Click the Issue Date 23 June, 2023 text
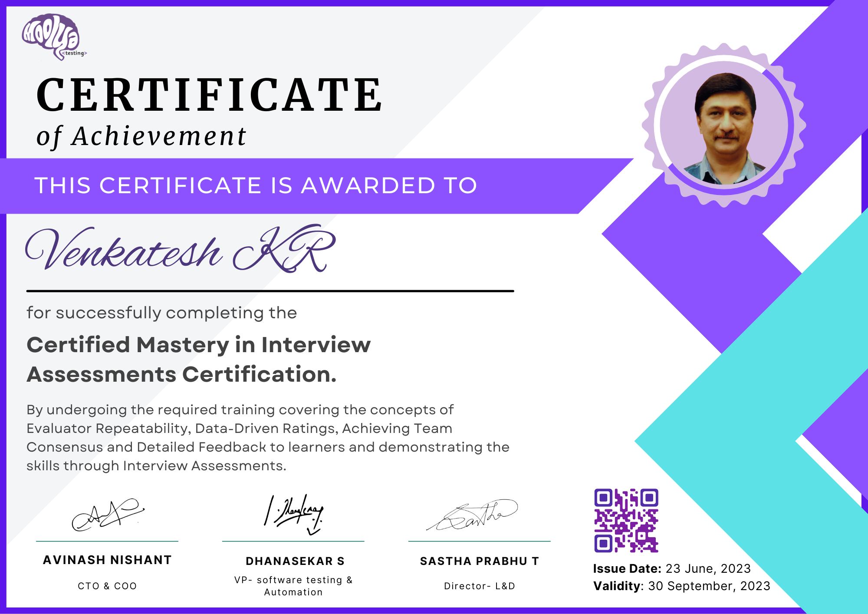Screen dimensions: 868x614 click(x=671, y=568)
